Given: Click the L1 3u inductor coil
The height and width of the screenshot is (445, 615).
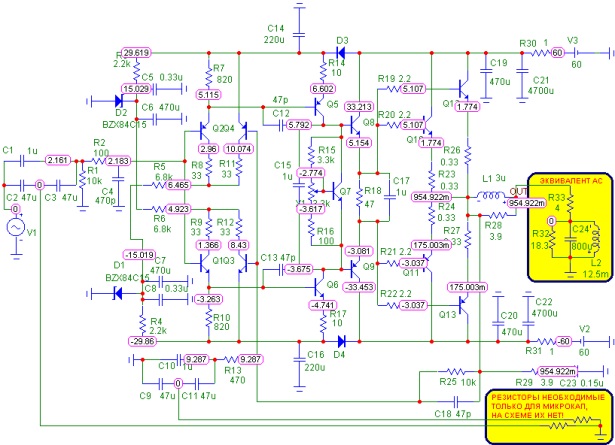Looking at the screenshot, I should [x=490, y=195].
